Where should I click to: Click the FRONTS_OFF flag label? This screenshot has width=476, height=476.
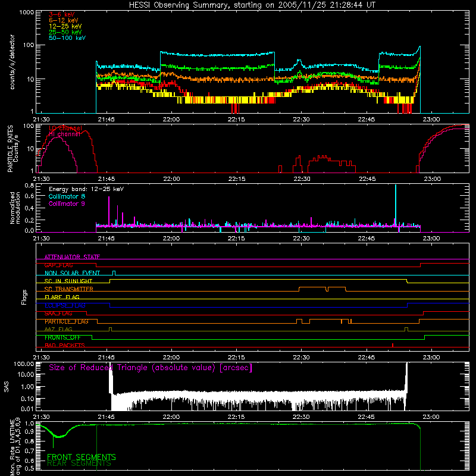pyautogui.click(x=62, y=337)
